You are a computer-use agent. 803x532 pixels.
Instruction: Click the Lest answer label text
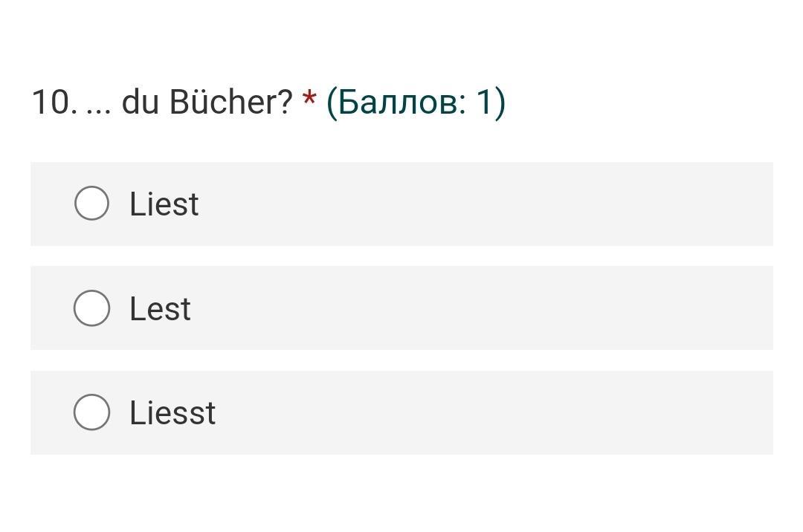[161, 309]
